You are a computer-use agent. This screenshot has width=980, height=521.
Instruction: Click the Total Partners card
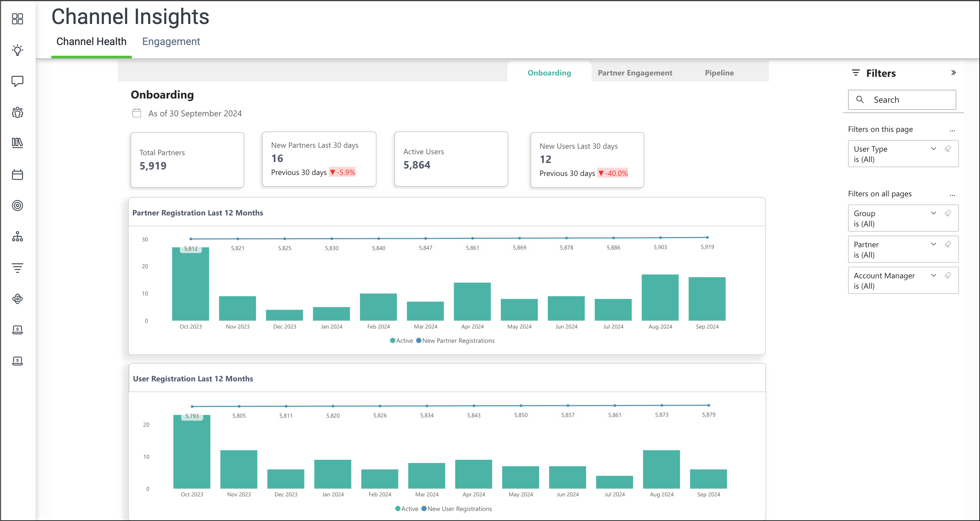187,160
